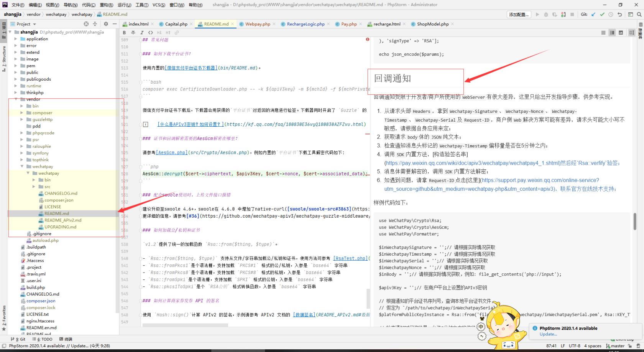Run the current configuration with the play icon
Viewport: 644px width, 352px height.
[x=537, y=15]
